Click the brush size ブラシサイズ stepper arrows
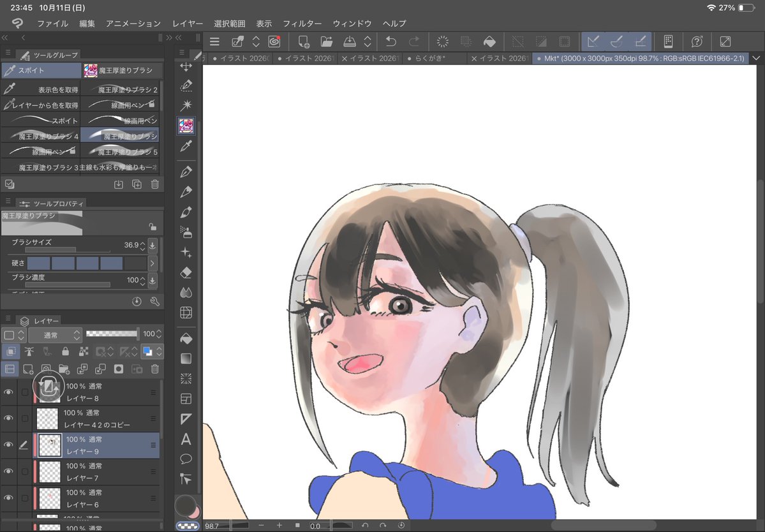 pos(142,246)
